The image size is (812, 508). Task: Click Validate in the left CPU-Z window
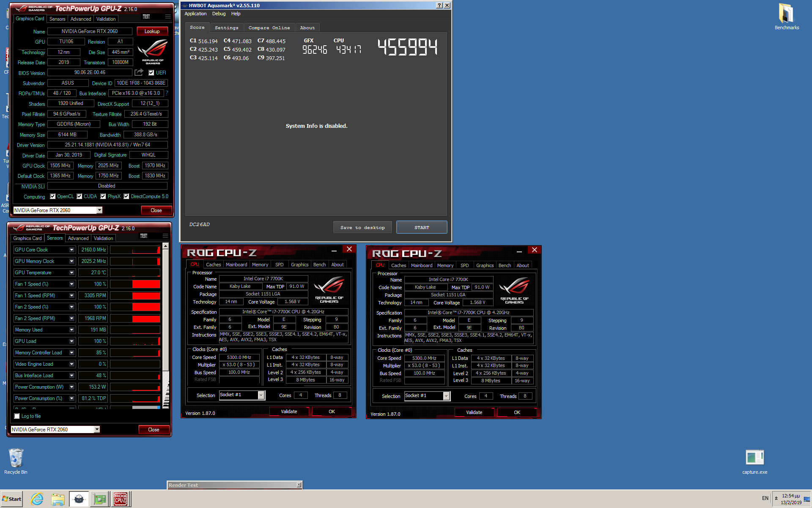coord(289,411)
